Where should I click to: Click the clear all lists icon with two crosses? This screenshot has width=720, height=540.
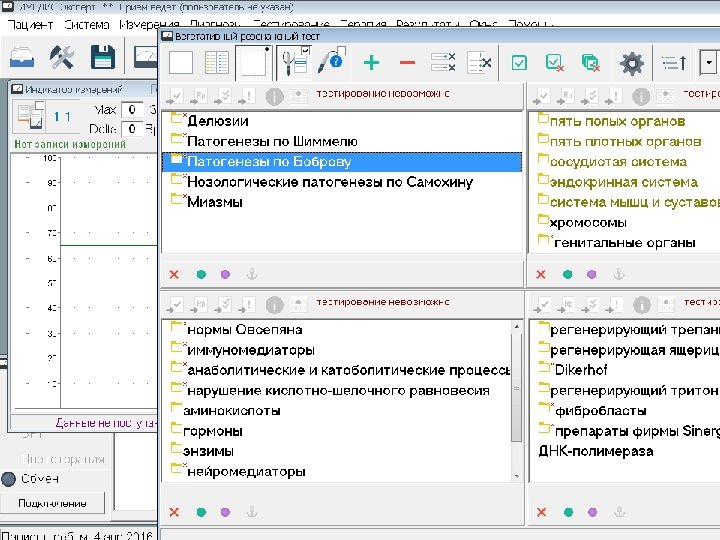click(443, 62)
